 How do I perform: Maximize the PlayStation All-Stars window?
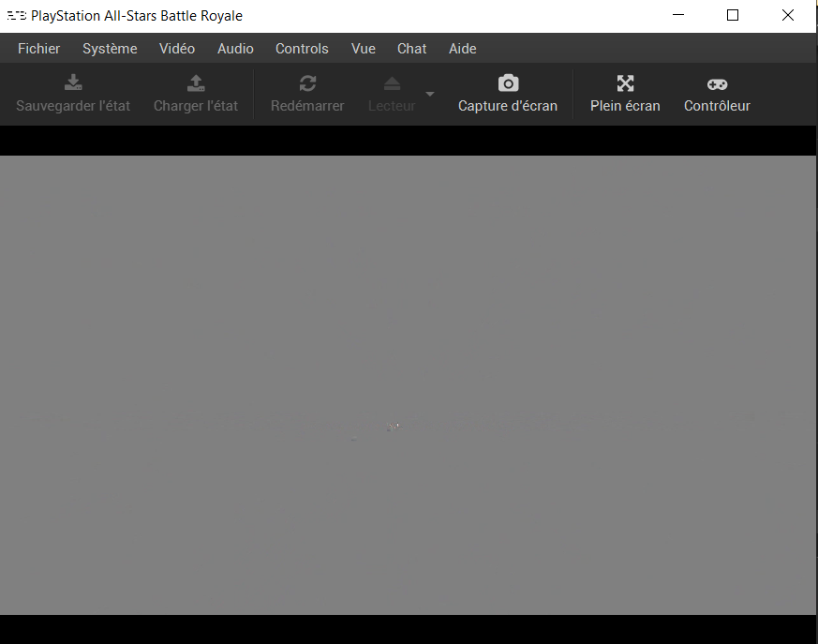pyautogui.click(x=733, y=15)
